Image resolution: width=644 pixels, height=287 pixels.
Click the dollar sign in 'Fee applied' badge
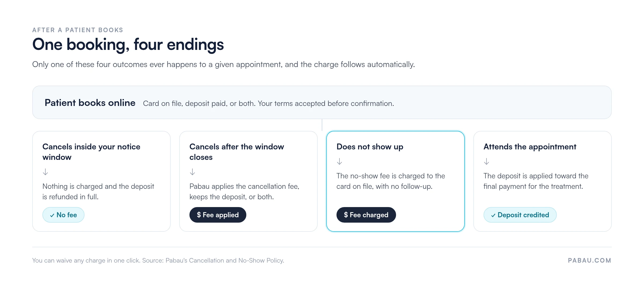tap(199, 215)
